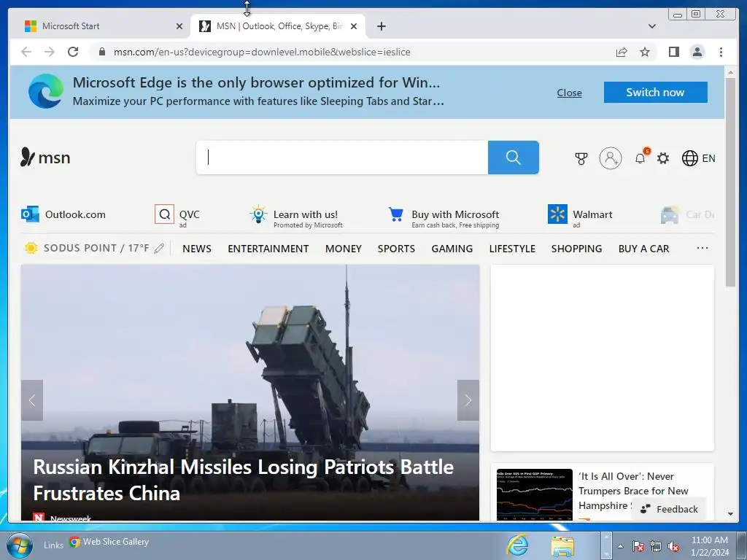
Task: View site info via padlock icon
Action: [x=102, y=52]
